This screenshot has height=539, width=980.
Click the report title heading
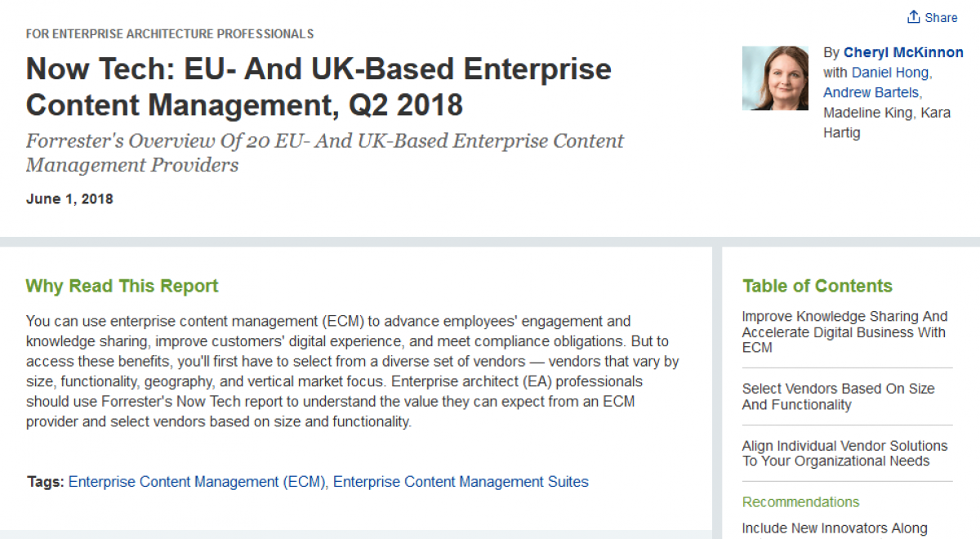click(x=318, y=87)
